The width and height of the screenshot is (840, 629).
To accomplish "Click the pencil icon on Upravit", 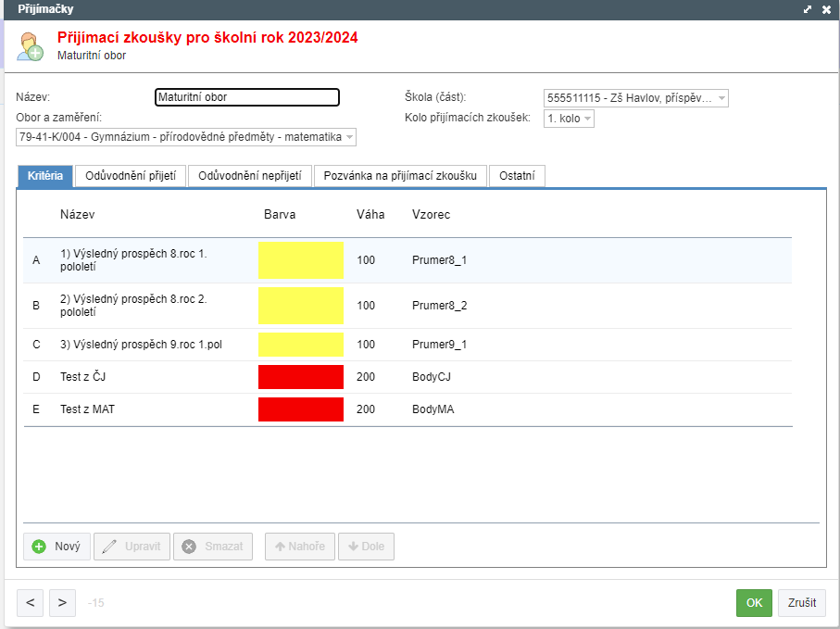I will (x=109, y=547).
